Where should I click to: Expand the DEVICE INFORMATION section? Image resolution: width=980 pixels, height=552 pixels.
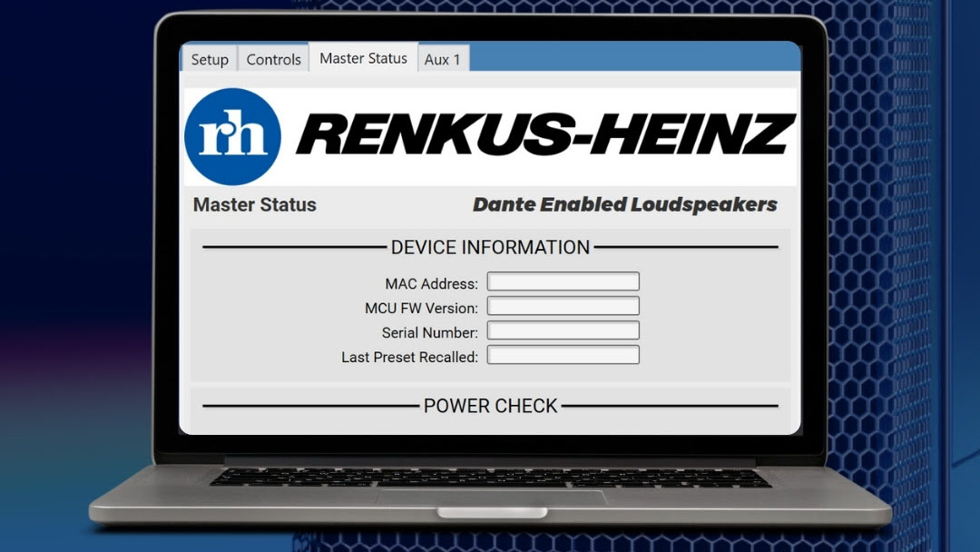(x=489, y=247)
